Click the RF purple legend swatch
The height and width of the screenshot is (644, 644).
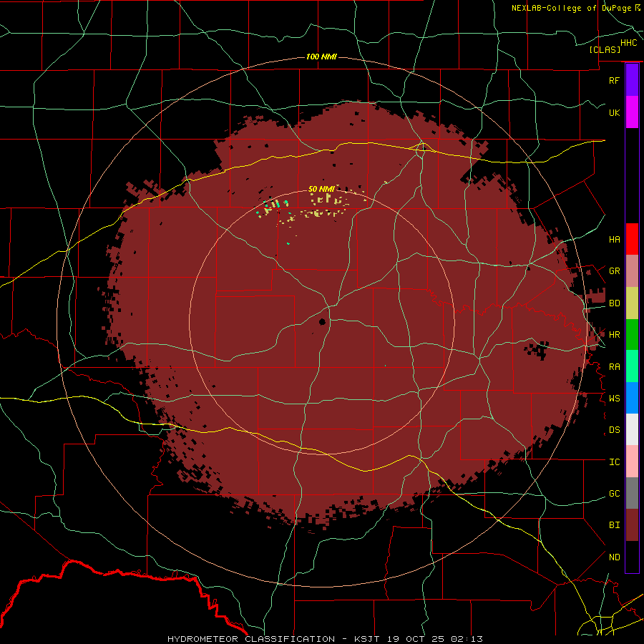tap(632, 80)
